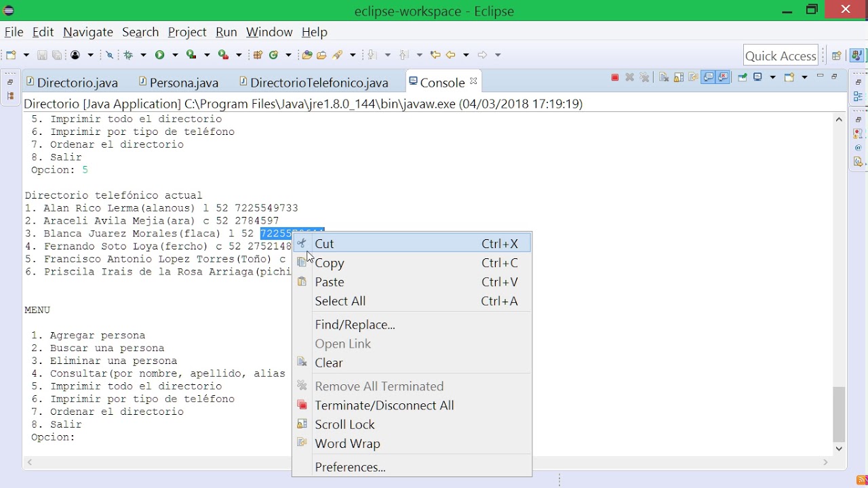Open the Project menu
The height and width of the screenshot is (488, 868).
187,32
